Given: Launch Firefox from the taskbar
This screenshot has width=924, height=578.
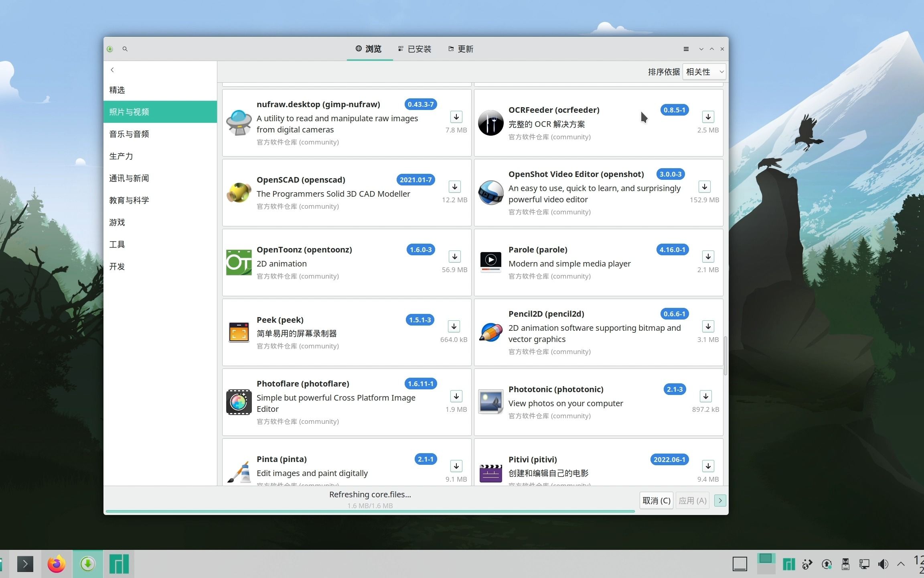Looking at the screenshot, I should (56, 564).
